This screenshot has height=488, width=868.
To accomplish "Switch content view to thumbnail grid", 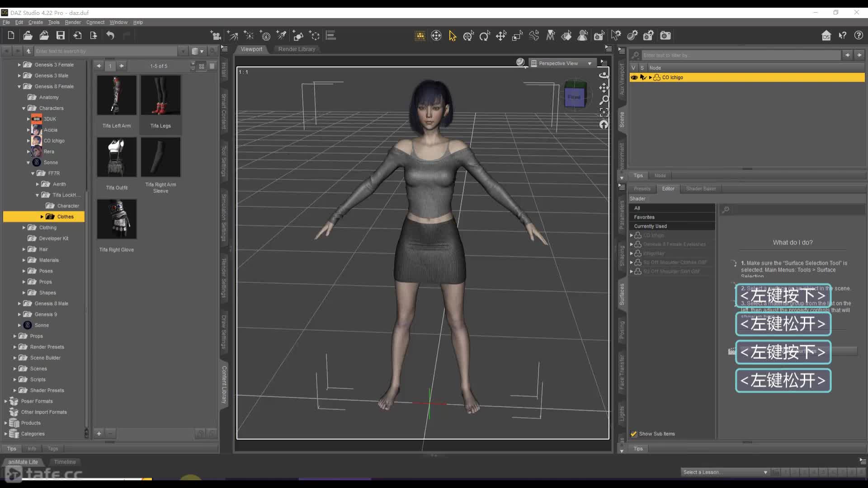I will [x=202, y=66].
